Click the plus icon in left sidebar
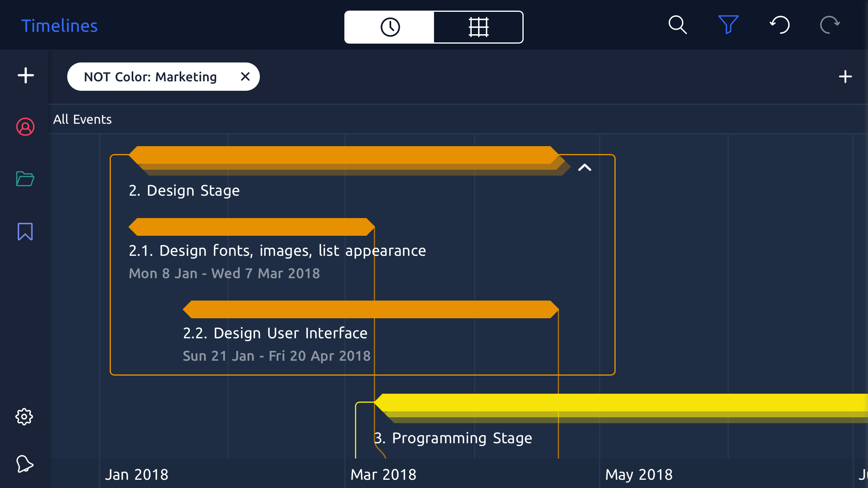 (x=26, y=75)
